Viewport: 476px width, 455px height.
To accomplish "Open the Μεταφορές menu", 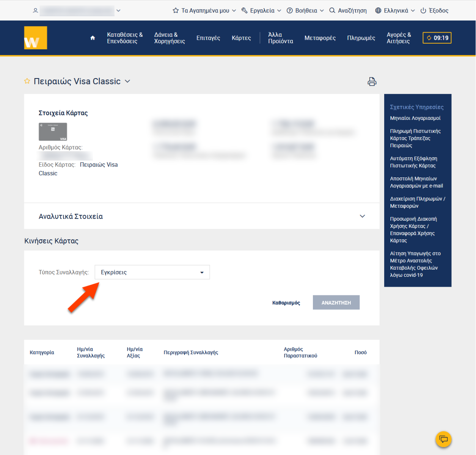I will click(320, 38).
